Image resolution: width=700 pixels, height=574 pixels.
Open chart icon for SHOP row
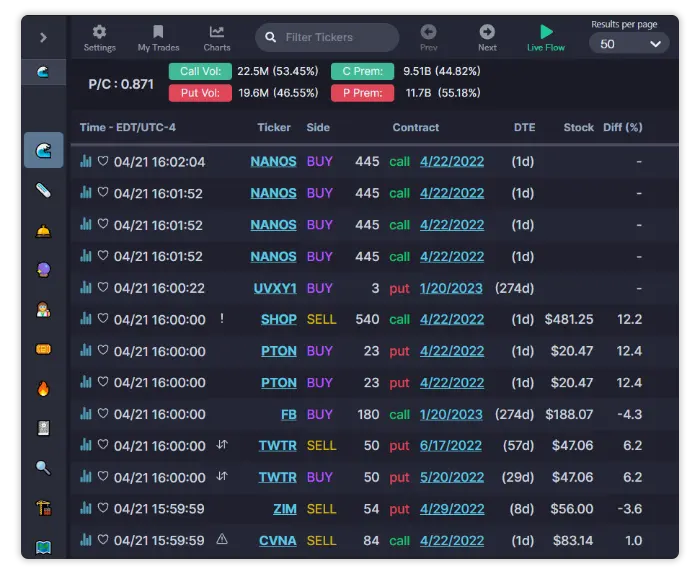tap(86, 319)
